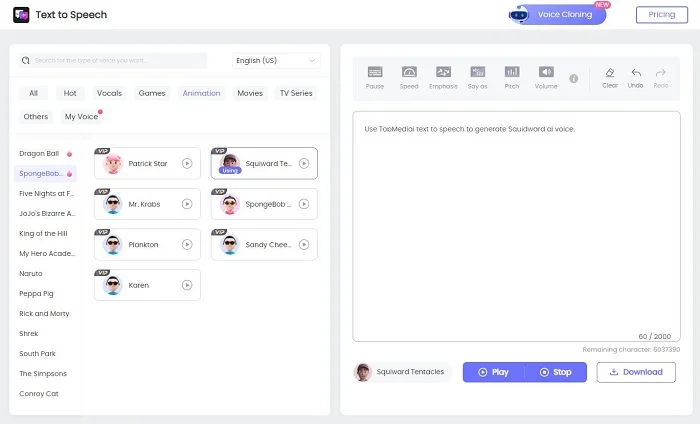Undo the last edit

636,72
